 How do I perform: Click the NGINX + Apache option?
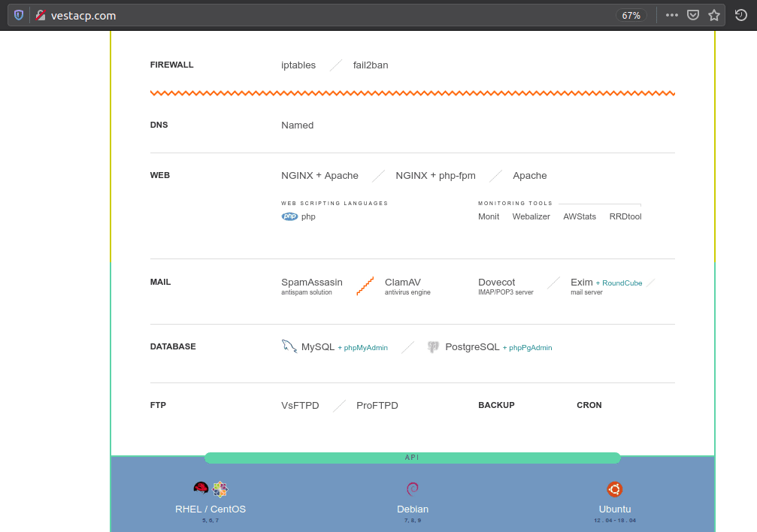[x=319, y=176]
